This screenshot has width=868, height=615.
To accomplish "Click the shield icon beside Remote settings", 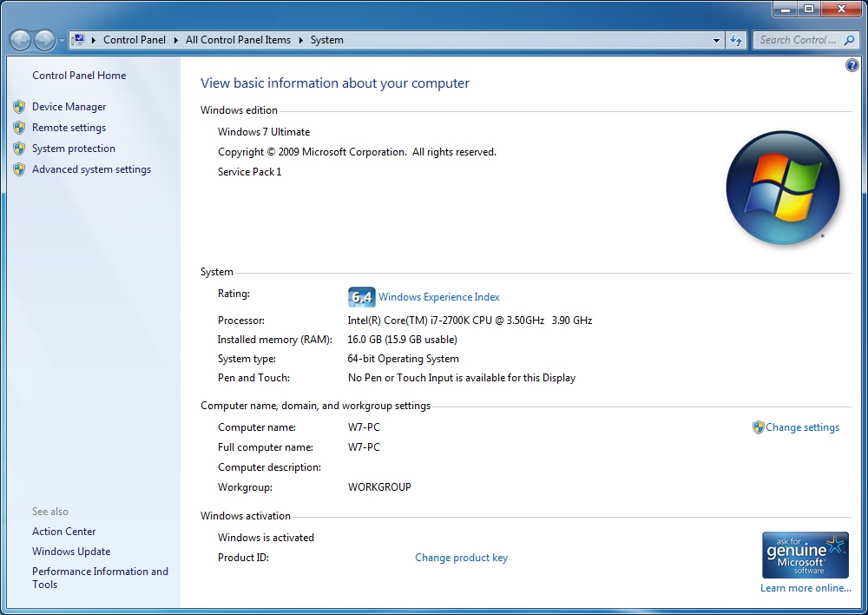I will (19, 128).
